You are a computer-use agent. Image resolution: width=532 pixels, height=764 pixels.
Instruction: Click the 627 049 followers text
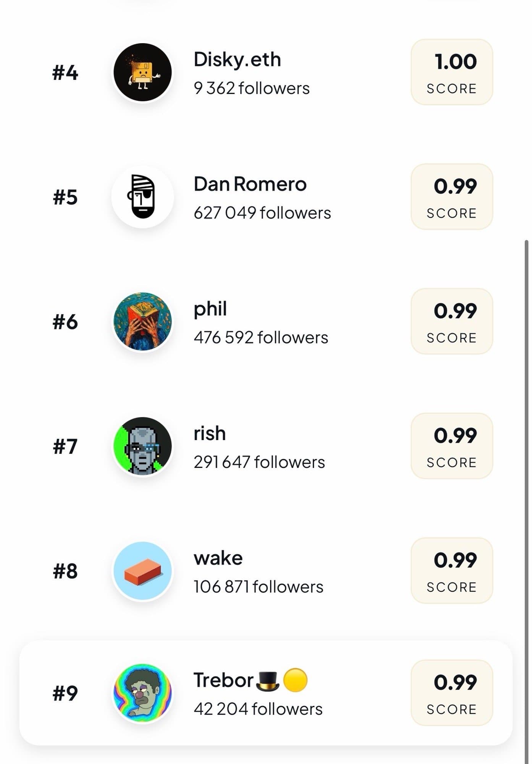[262, 213]
